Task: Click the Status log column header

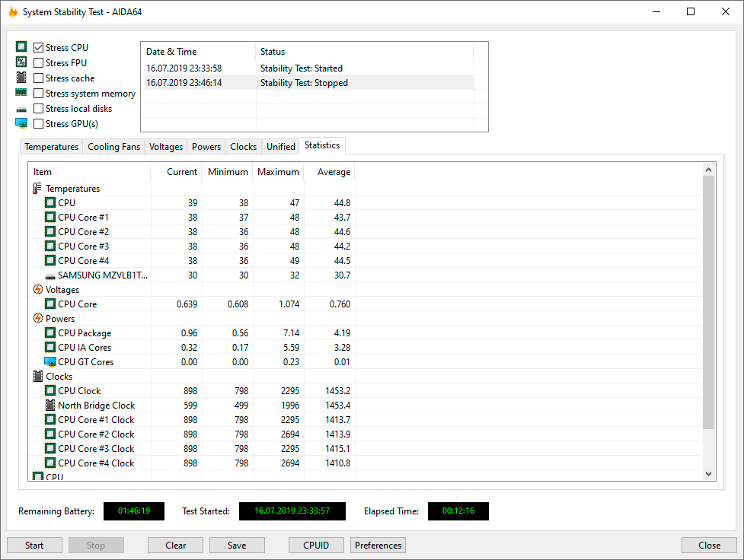Action: click(365, 51)
